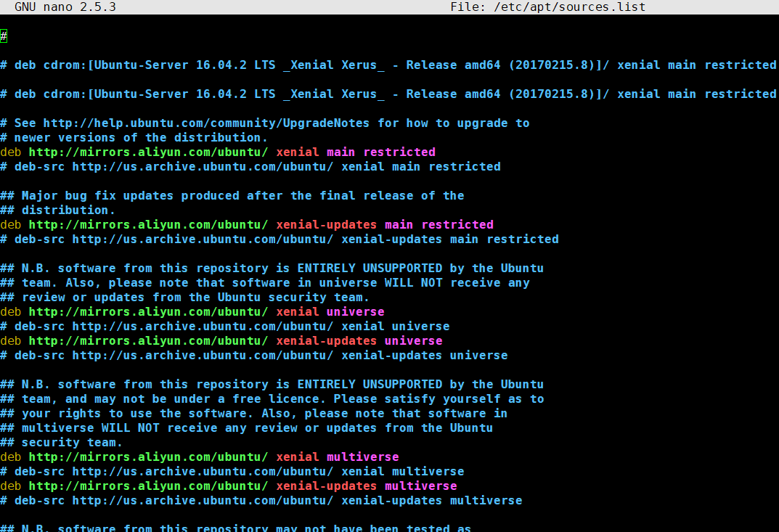Screen dimensions: 779x532
Task: Click the bottom line "may not have been tested as"
Action: click(235, 528)
